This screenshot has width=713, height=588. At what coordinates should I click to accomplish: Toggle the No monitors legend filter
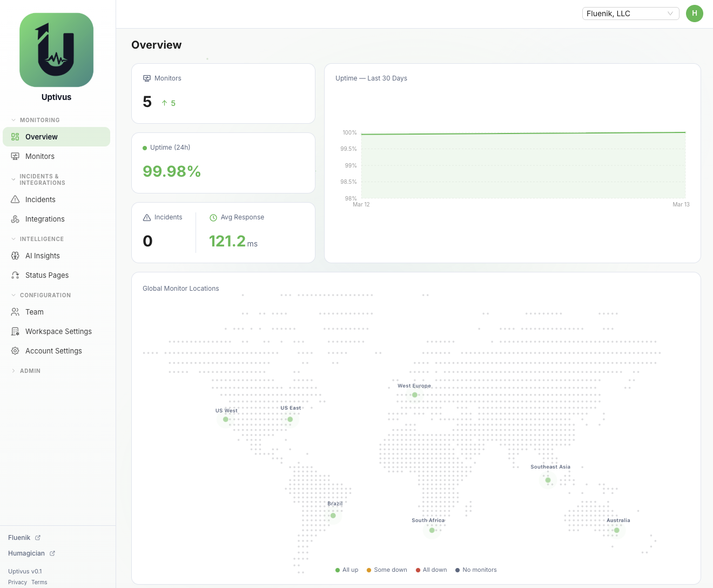tap(476, 570)
